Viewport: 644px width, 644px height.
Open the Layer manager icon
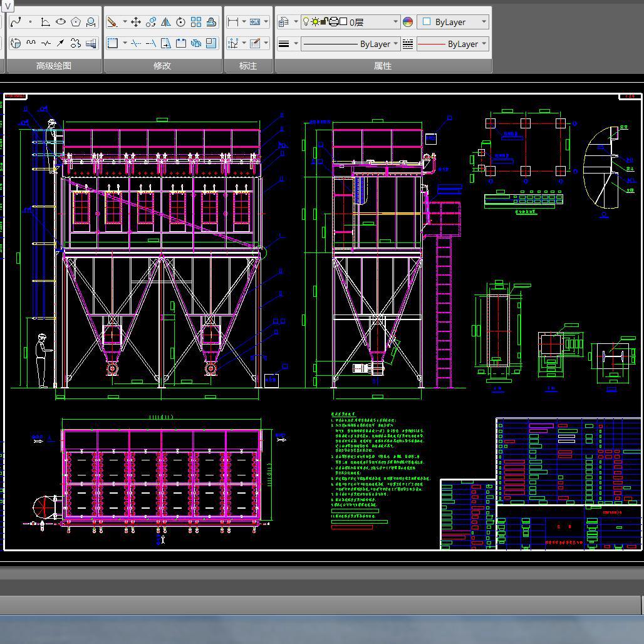click(x=284, y=22)
